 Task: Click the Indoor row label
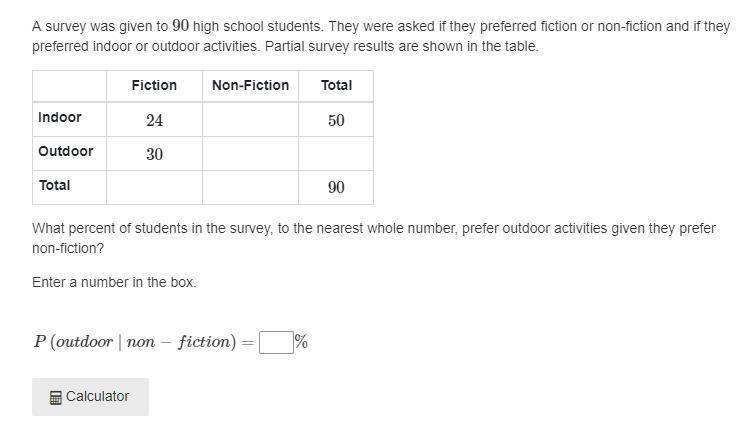(x=60, y=117)
